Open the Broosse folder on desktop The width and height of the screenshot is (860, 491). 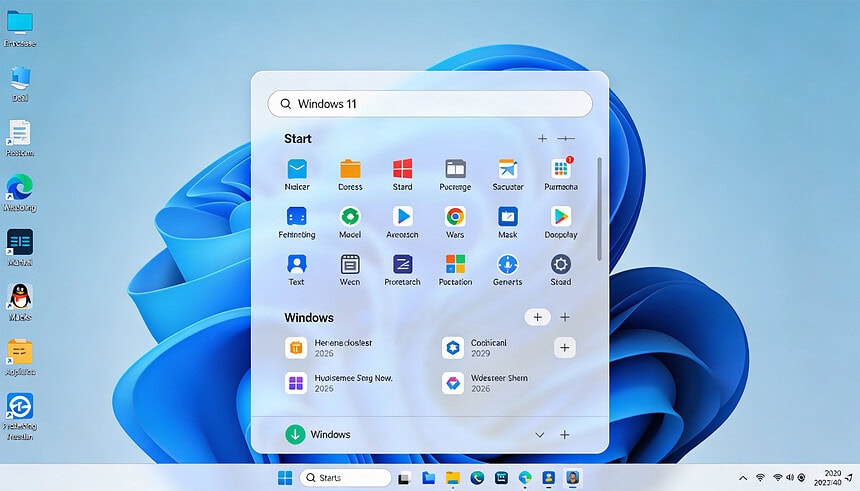20,22
